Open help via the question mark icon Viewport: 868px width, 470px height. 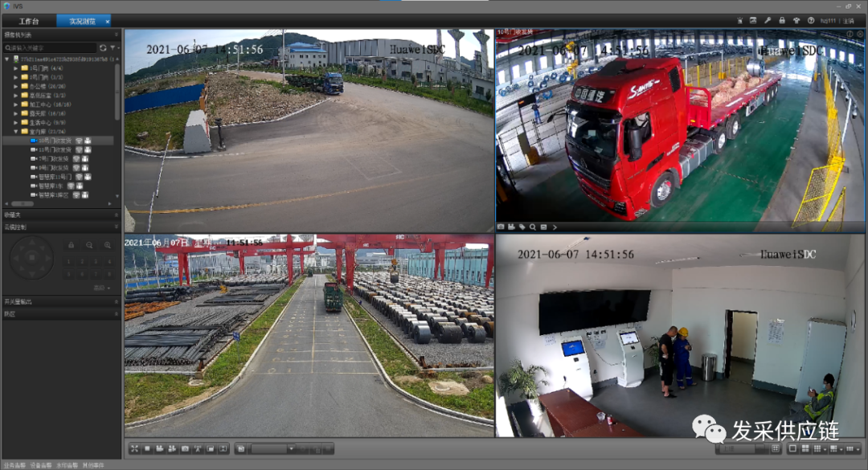[810, 20]
